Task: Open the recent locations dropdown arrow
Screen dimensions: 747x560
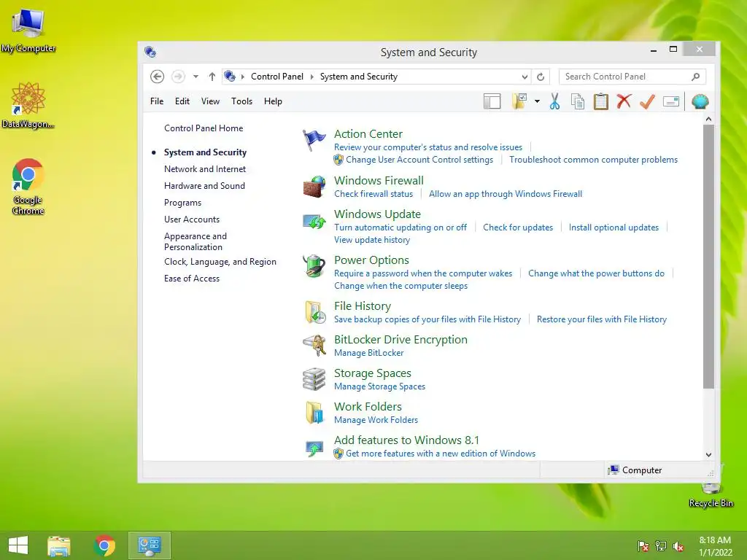Action: coord(196,77)
